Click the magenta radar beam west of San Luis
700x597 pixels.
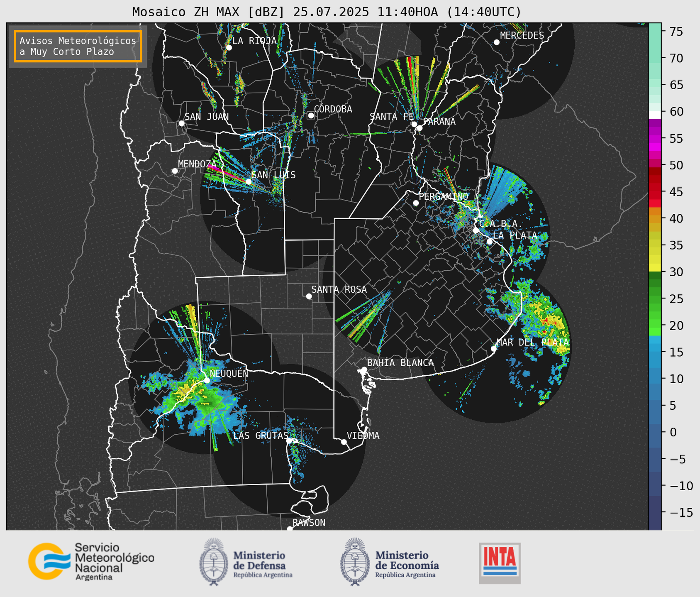click(227, 173)
